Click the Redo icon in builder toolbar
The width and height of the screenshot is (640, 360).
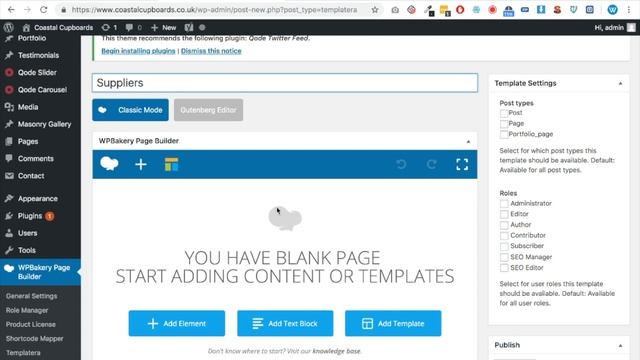pos(431,164)
